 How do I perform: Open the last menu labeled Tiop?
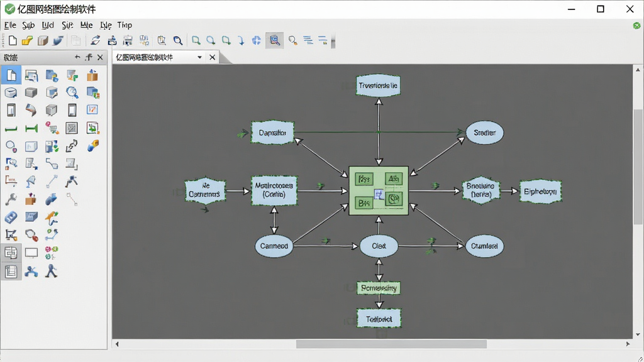(125, 25)
